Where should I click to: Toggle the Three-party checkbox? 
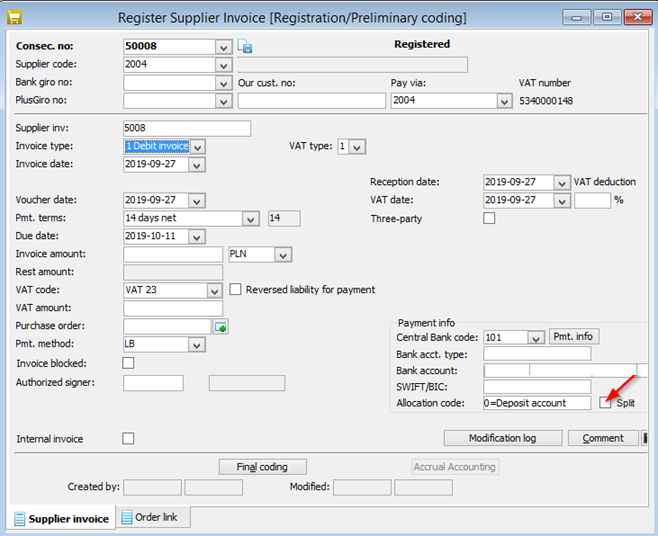(489, 218)
